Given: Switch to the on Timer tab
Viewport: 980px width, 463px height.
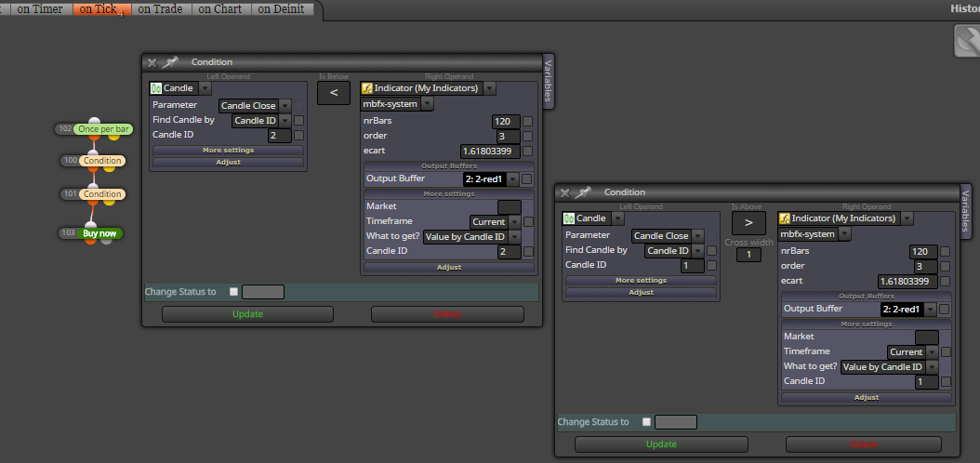Looking at the screenshot, I should point(40,8).
